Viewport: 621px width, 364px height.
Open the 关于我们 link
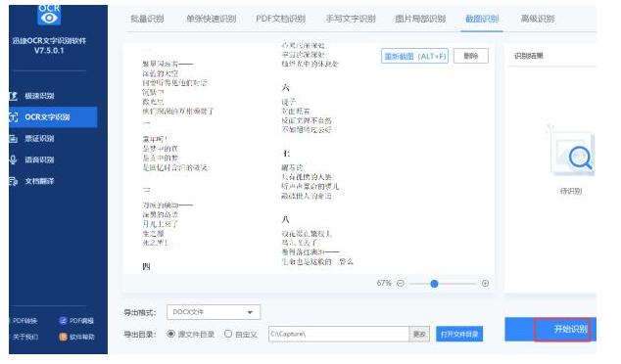[25, 337]
